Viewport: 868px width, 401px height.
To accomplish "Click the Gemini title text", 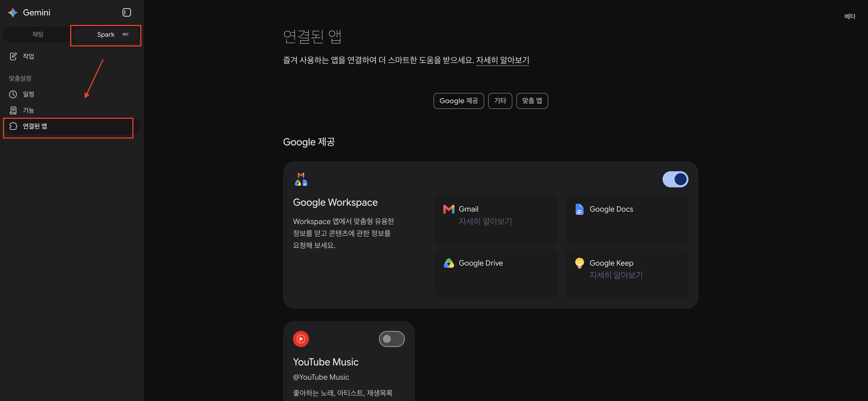I will [36, 12].
